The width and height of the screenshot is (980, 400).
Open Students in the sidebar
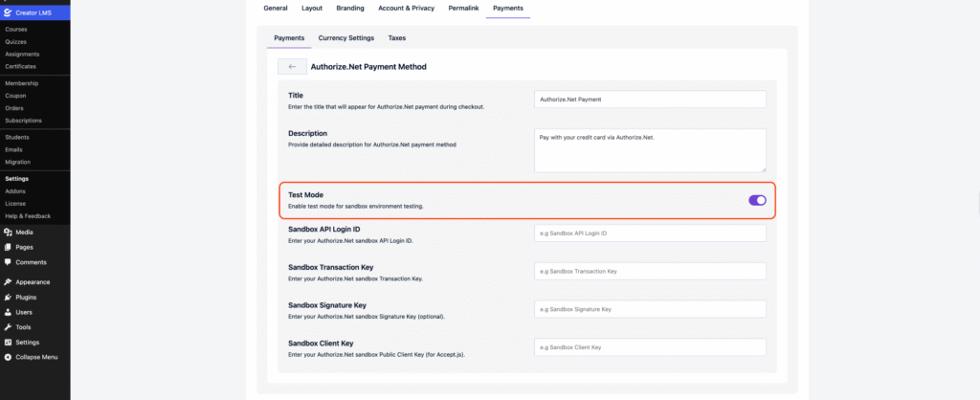coord(17,137)
